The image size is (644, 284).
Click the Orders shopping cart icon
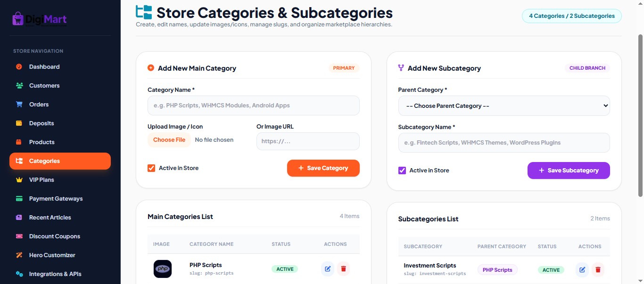[19, 105]
